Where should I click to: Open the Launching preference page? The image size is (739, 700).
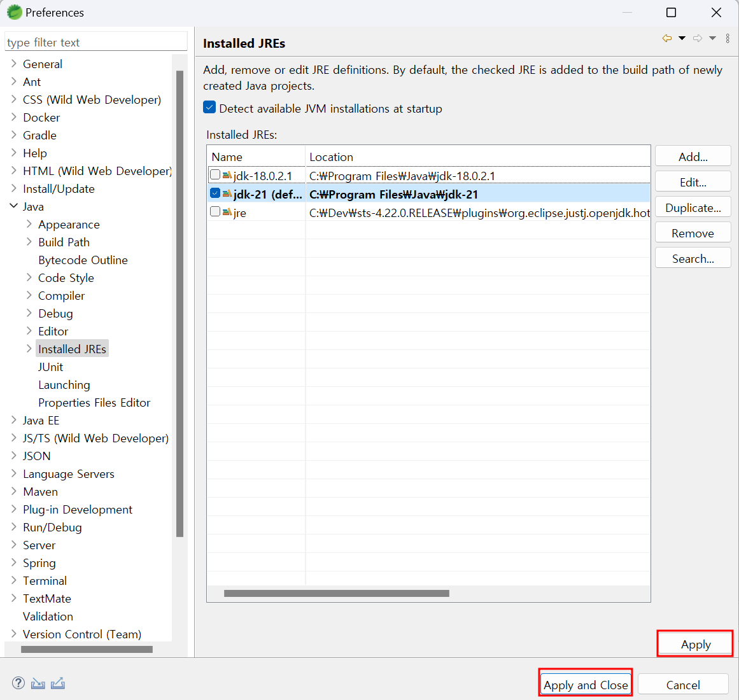[x=64, y=385]
